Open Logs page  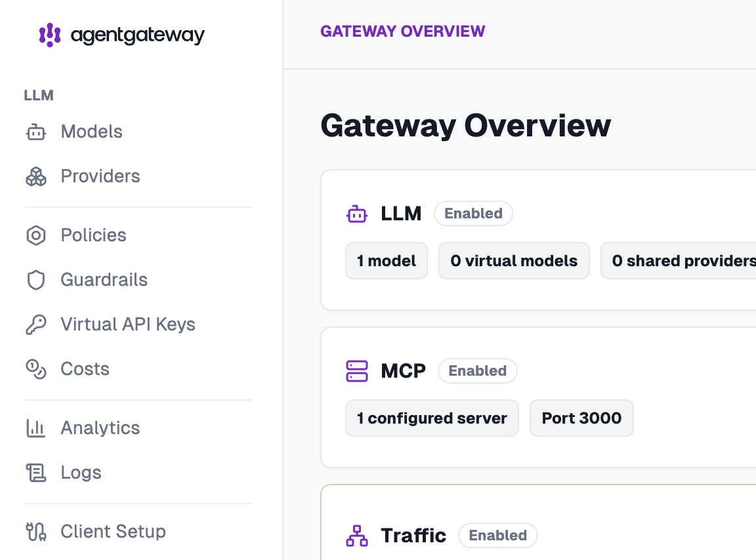click(81, 473)
